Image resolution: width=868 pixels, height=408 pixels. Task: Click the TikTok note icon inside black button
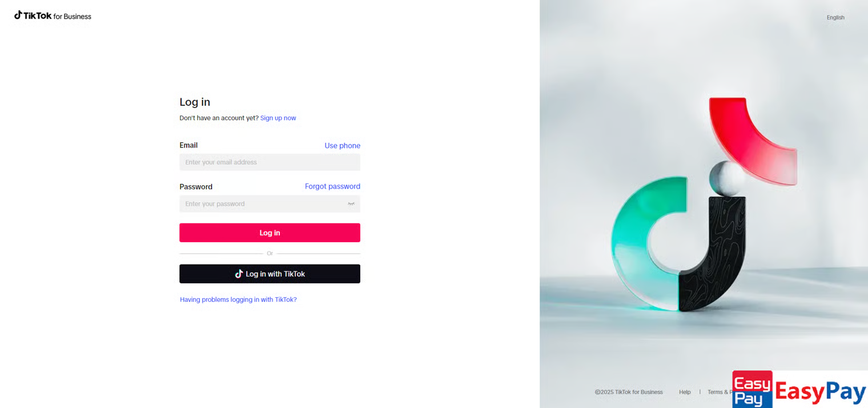point(239,274)
